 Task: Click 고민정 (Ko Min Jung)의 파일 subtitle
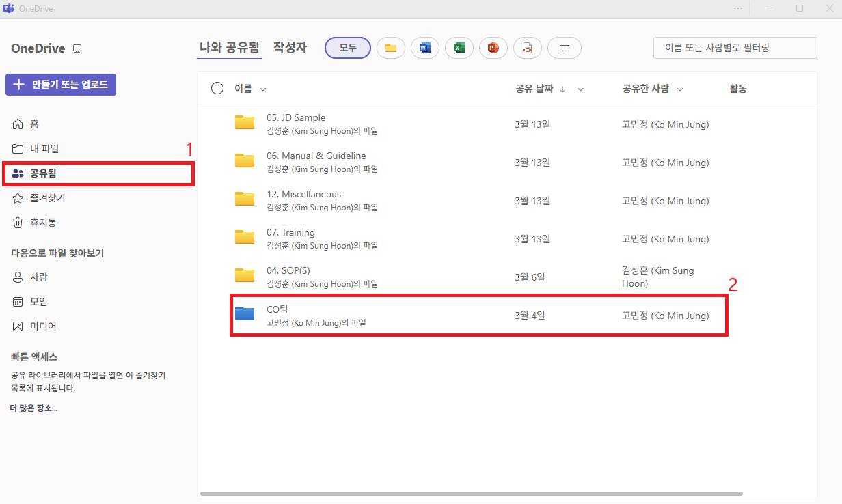[316, 322]
